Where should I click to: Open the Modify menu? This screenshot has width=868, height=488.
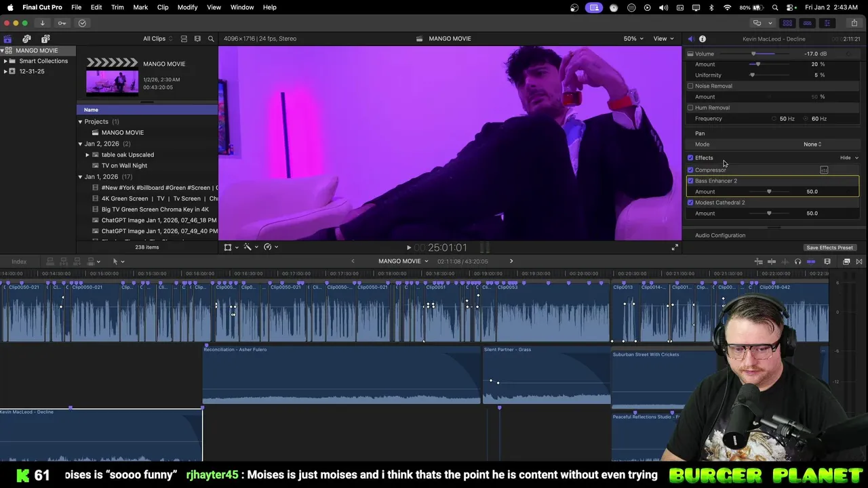tap(187, 7)
